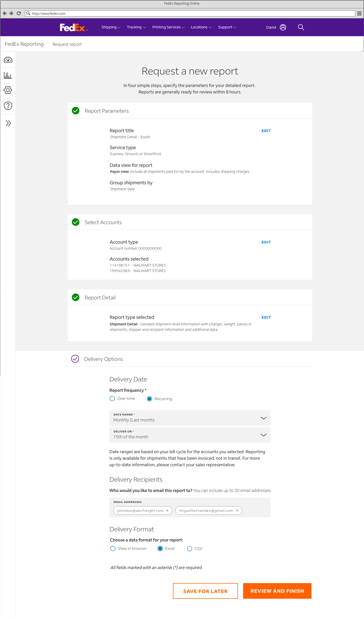Screen dimensions: 364x618
Task: Open the Deliver On dropdown
Action: 190,435
